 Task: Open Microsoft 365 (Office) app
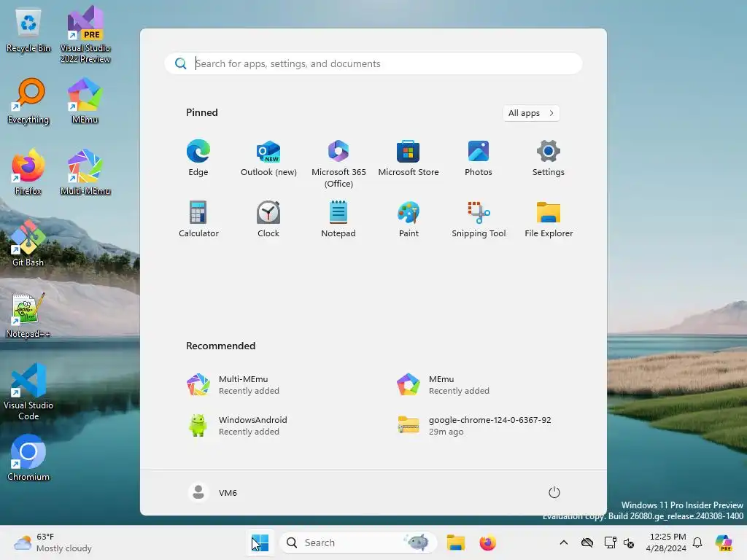pos(338,164)
